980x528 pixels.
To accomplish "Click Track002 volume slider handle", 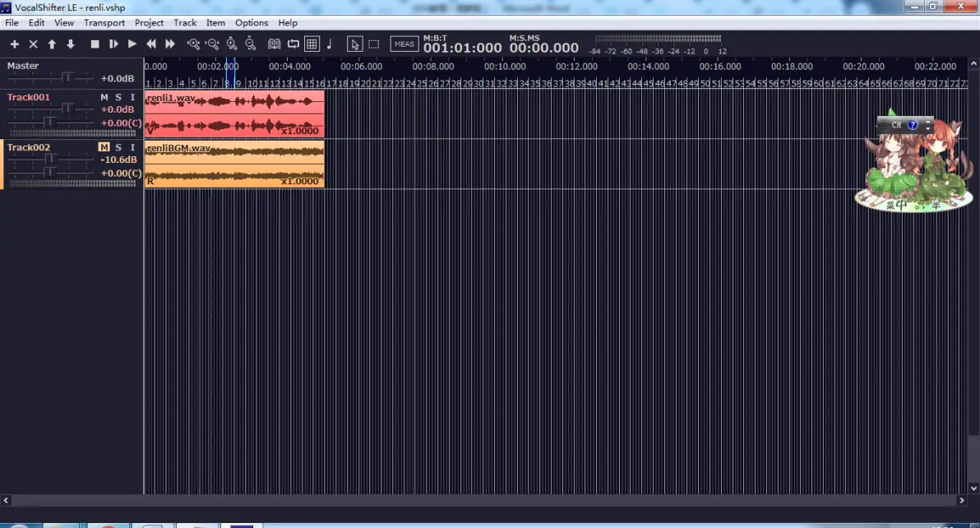I will click(49, 159).
